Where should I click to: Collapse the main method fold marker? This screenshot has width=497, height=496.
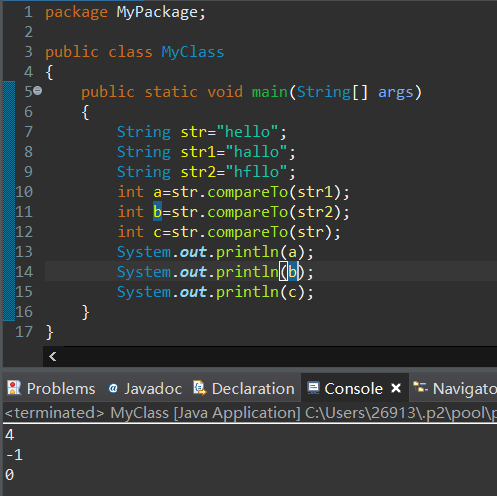click(38, 90)
